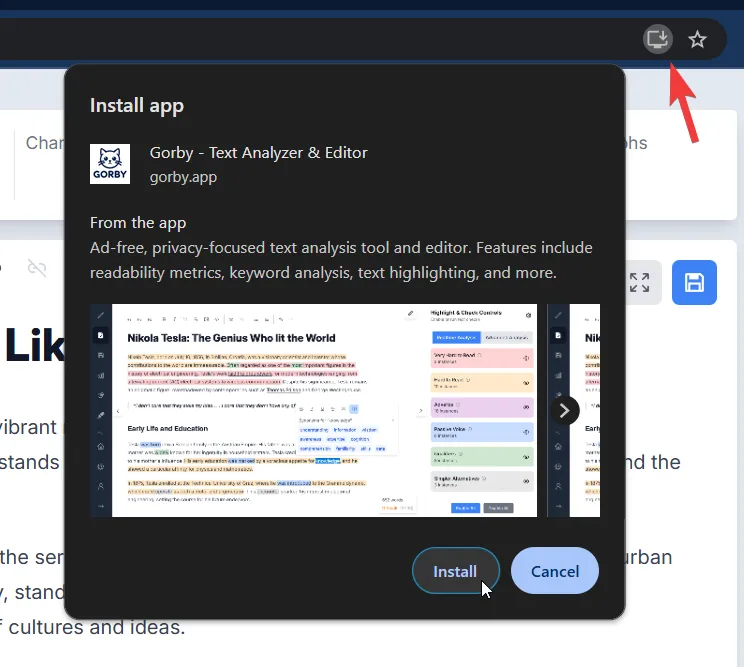Click the 'Install app' heading
Image resolution: width=744 pixels, height=667 pixels.
coord(137,105)
